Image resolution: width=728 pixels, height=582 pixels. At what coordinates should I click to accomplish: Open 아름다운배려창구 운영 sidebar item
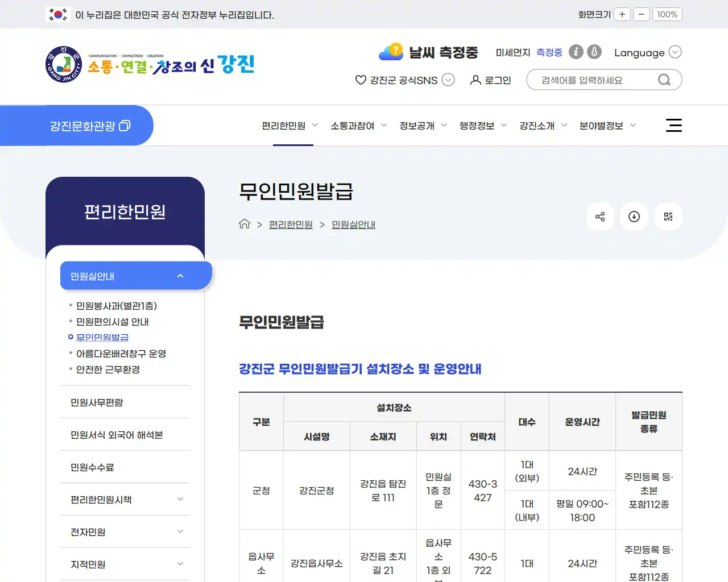(121, 354)
